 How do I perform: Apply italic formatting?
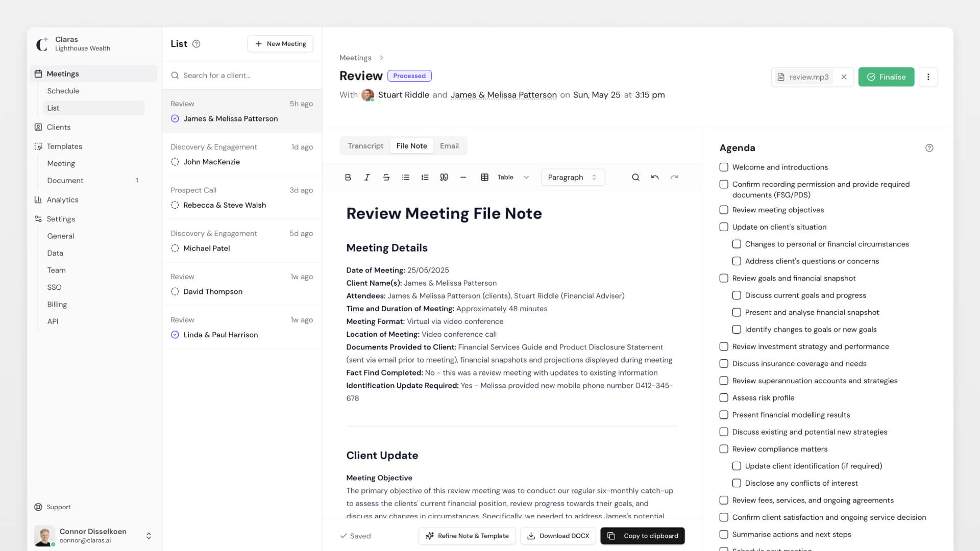pos(367,177)
